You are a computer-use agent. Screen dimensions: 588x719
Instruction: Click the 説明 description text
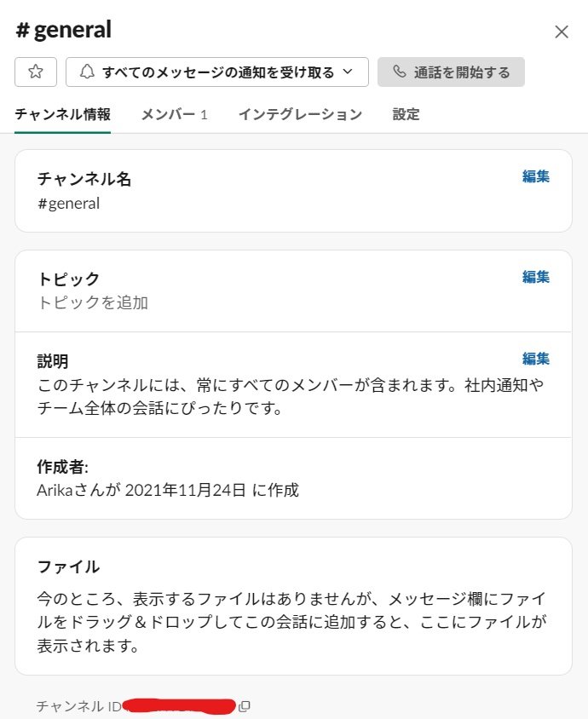[291, 396]
